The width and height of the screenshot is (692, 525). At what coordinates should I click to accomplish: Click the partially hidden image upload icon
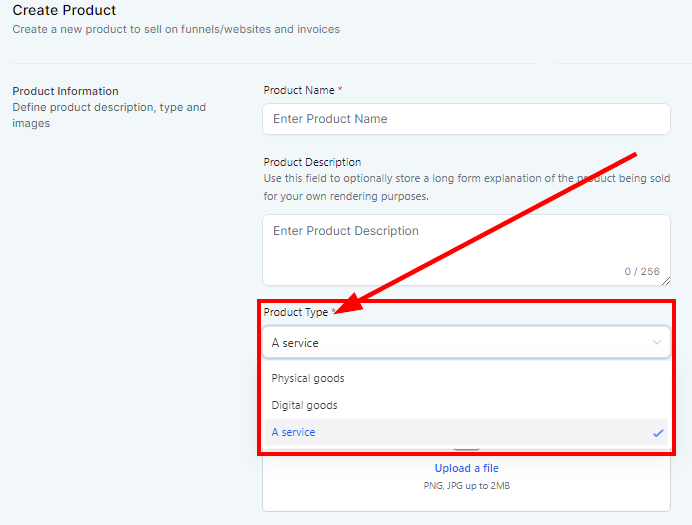tap(466, 450)
